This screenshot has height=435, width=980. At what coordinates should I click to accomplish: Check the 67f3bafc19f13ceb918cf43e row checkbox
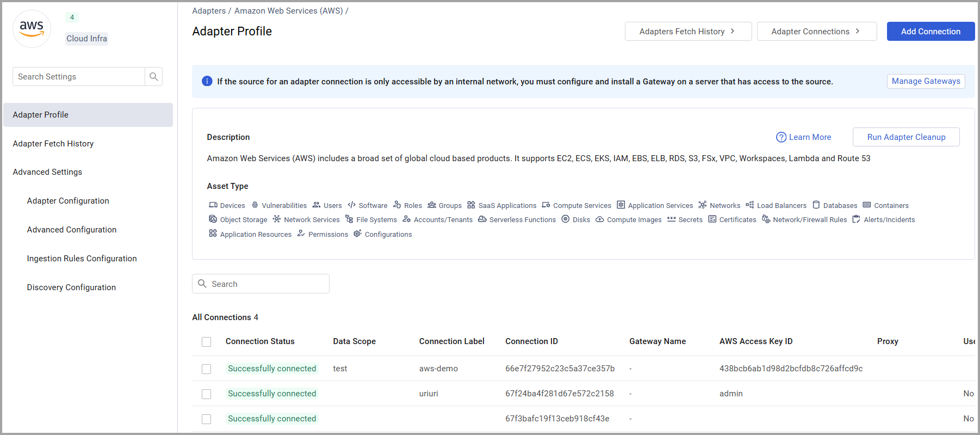click(x=207, y=419)
